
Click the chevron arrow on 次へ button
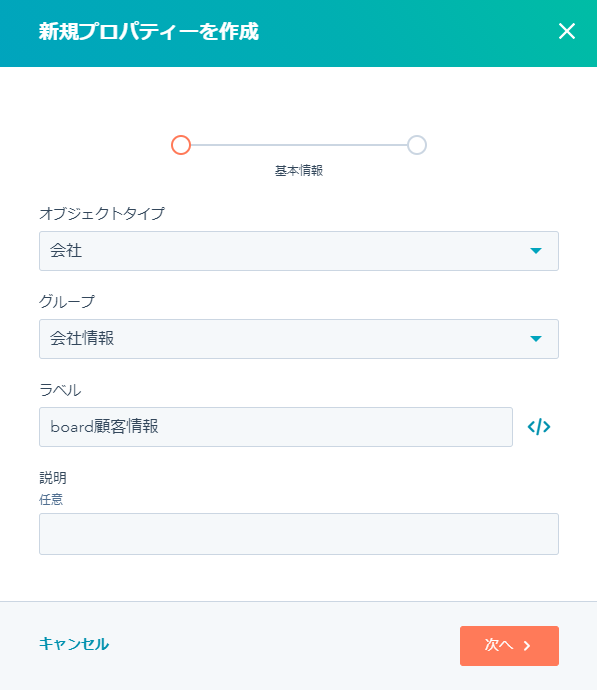(x=527, y=646)
